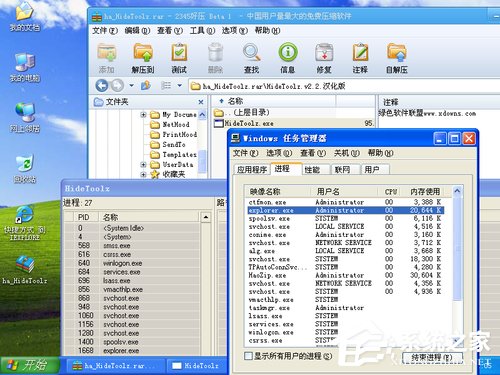Viewport: 500px width, 375px height.
Task: Open history dropdown next to navigation arrows
Action: (x=132, y=86)
